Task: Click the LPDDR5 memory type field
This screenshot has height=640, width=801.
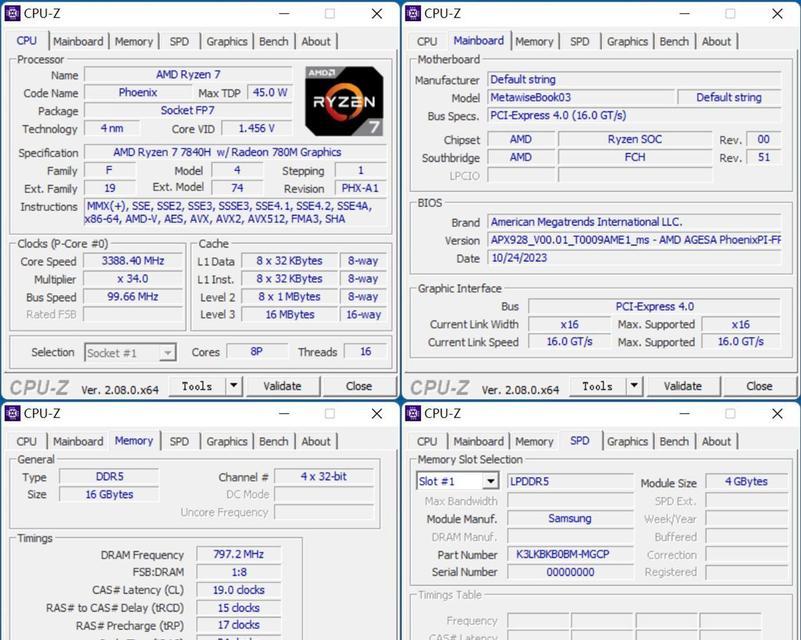Action: [x=570, y=481]
